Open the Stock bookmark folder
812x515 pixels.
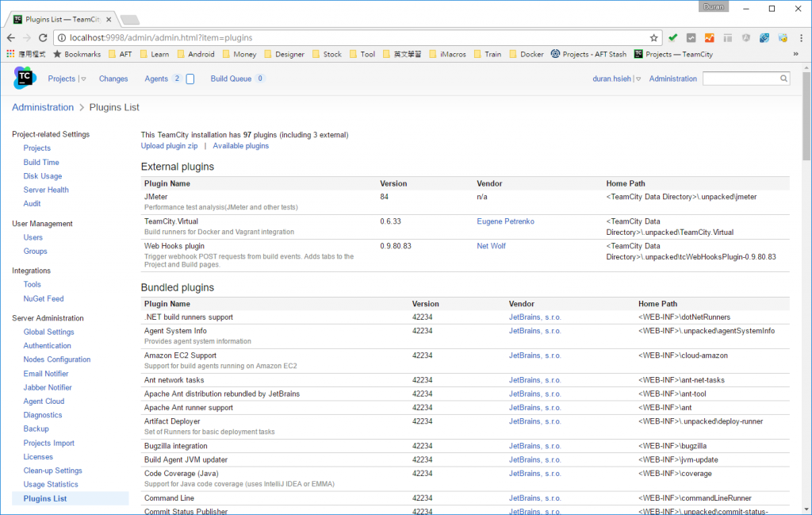pyautogui.click(x=327, y=54)
